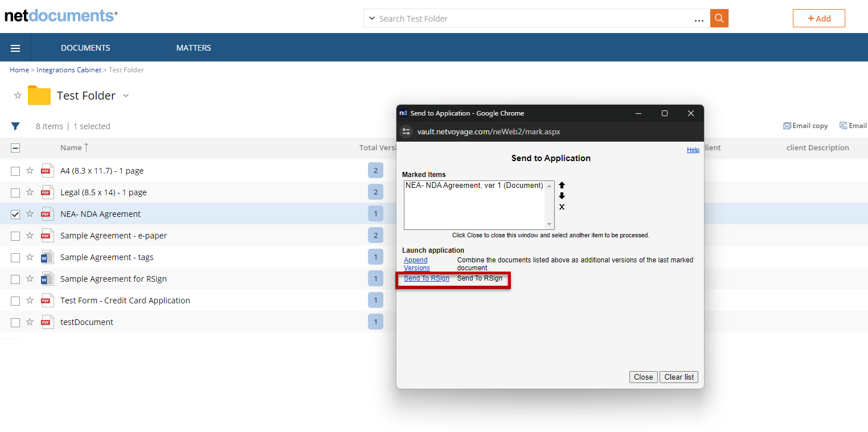868x432 pixels.
Task: Click PDF icon of NEA- NDA Agreement
Action: 47,214
